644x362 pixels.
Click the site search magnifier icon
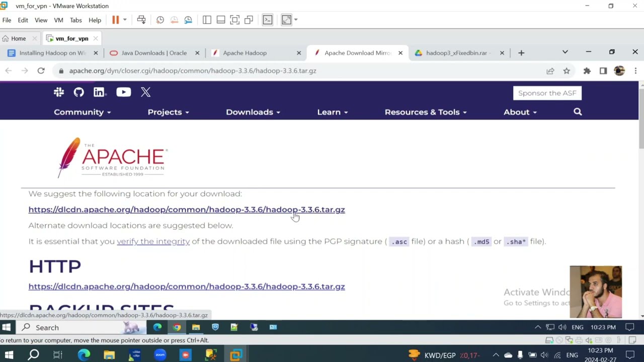pyautogui.click(x=578, y=112)
